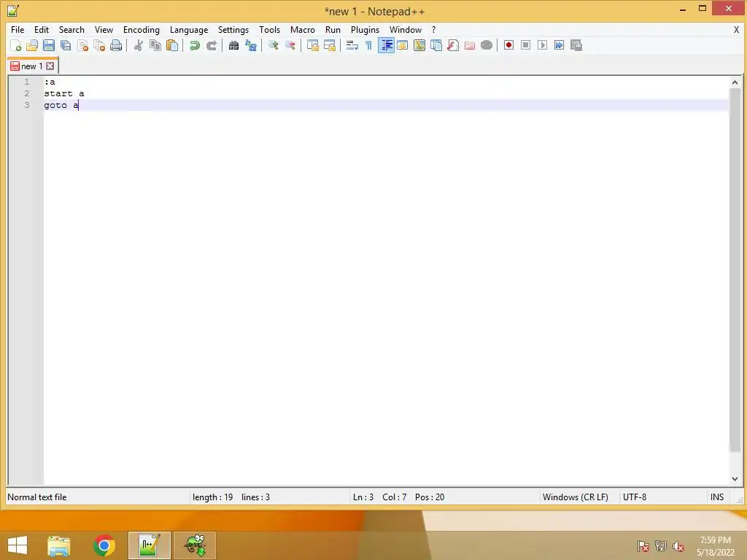Open Chrome from the taskbar

coord(104,545)
